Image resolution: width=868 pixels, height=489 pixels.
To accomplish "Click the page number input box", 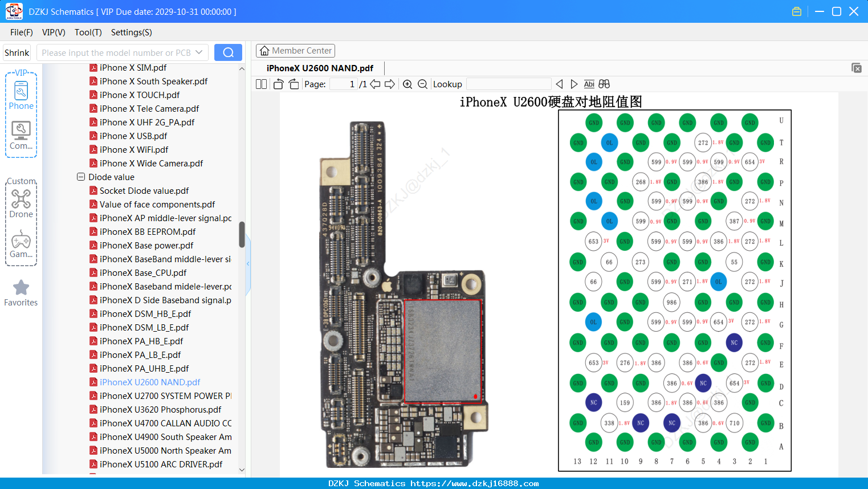I will [x=344, y=84].
